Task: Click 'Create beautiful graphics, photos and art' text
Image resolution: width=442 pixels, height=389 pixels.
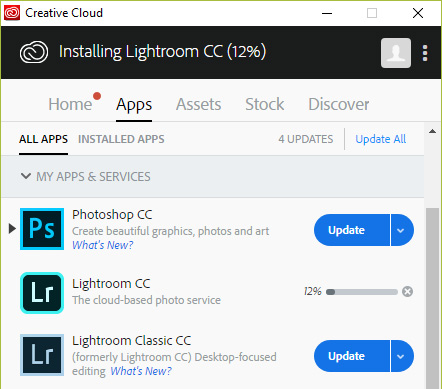Action: point(171,231)
